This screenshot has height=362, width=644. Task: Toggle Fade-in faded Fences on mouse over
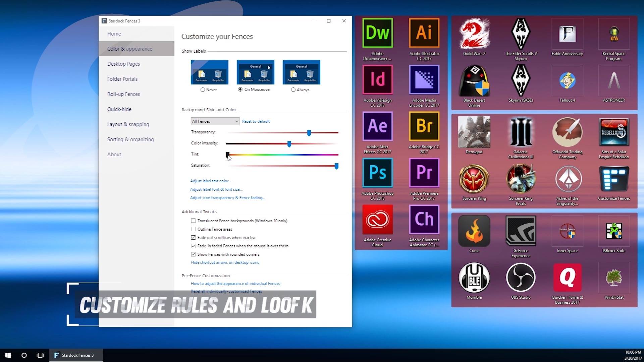[193, 246]
